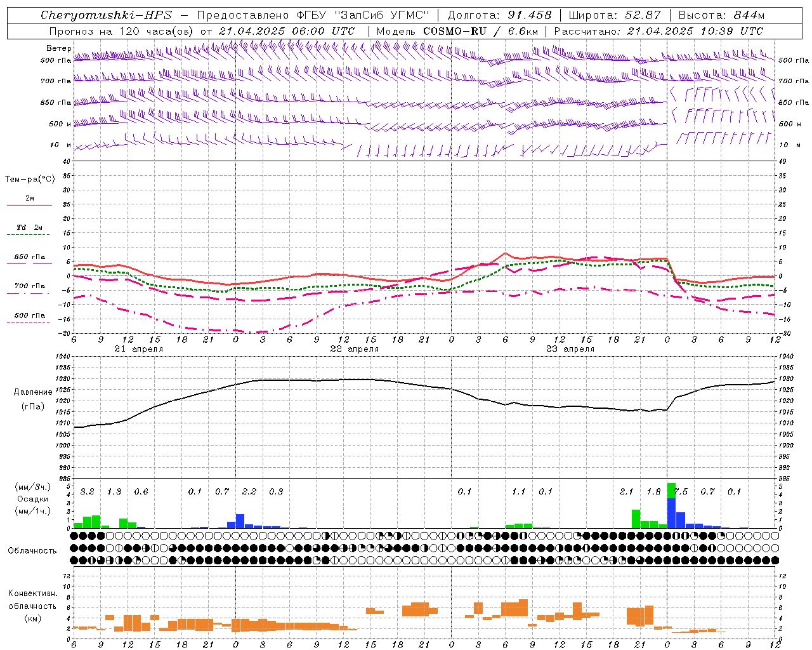Click Рассчитано: 21.04.2025 10:39 UTC
Image resolution: width=812 pixels, height=650 pixels.
click(658, 31)
